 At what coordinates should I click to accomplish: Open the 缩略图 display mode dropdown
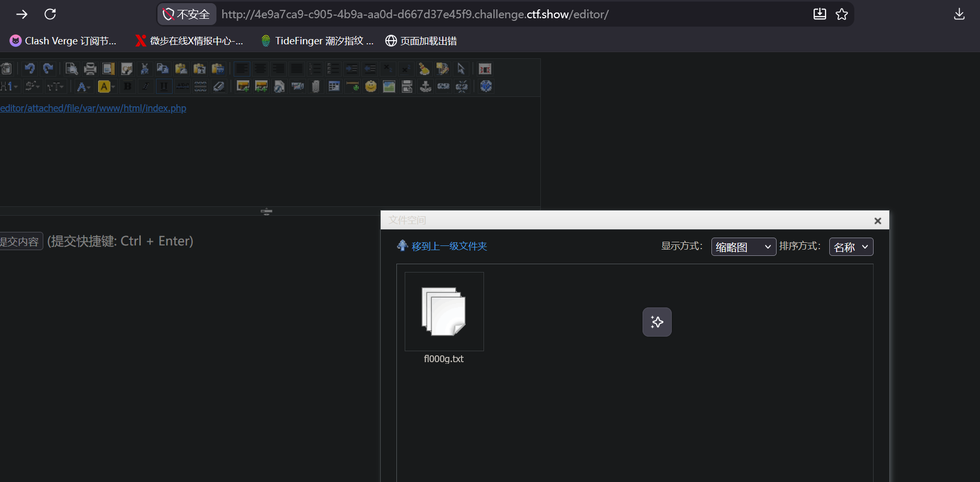(743, 247)
